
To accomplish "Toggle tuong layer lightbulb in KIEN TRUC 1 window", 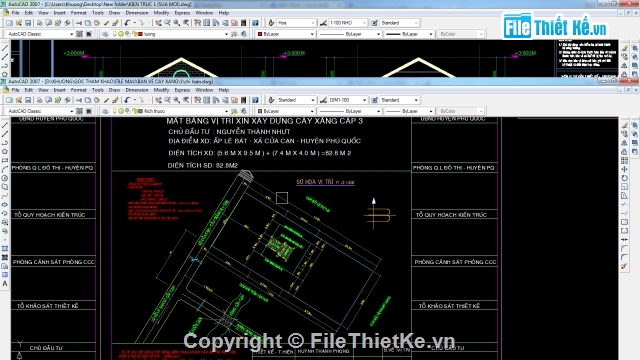I will 115,34.
